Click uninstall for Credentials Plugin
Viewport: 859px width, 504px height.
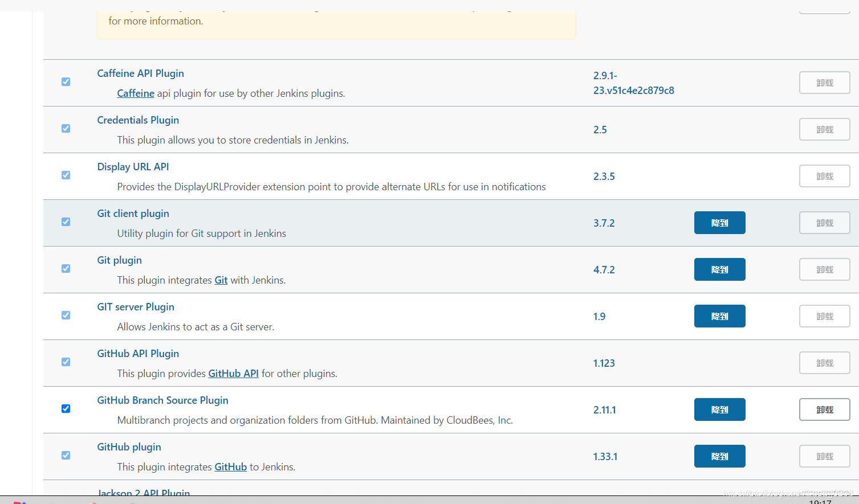click(825, 129)
